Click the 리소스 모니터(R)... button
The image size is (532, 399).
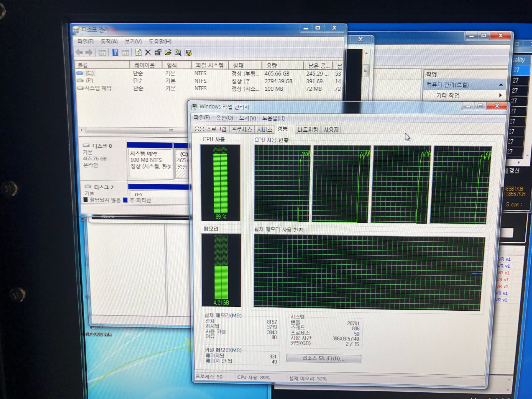pos(323,359)
